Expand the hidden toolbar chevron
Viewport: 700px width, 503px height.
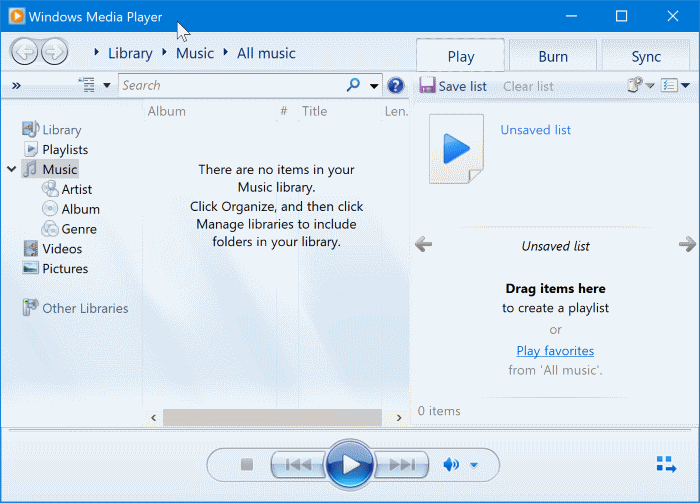click(x=16, y=85)
